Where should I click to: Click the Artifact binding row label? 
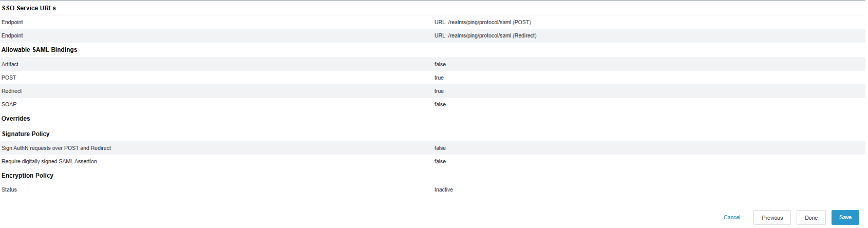(x=10, y=64)
